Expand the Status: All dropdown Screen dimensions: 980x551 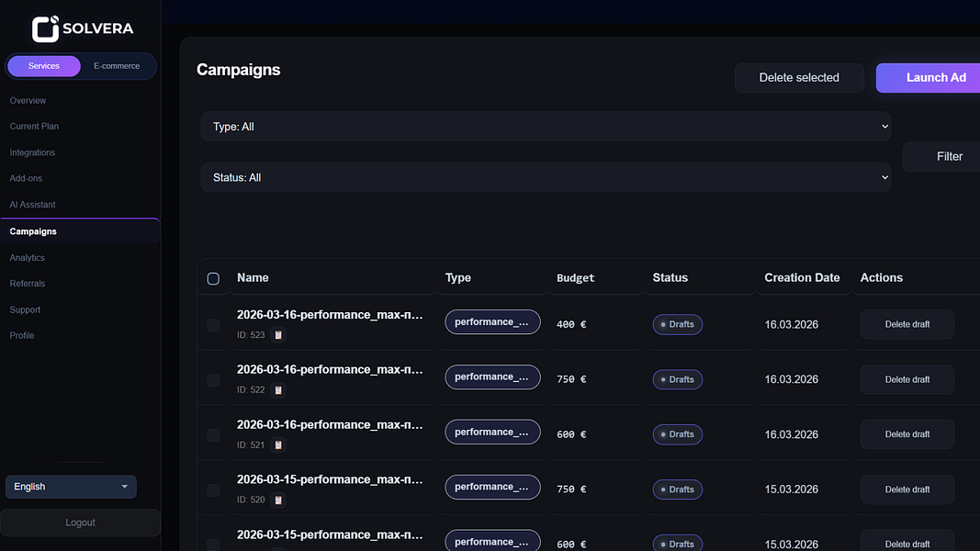(x=546, y=177)
